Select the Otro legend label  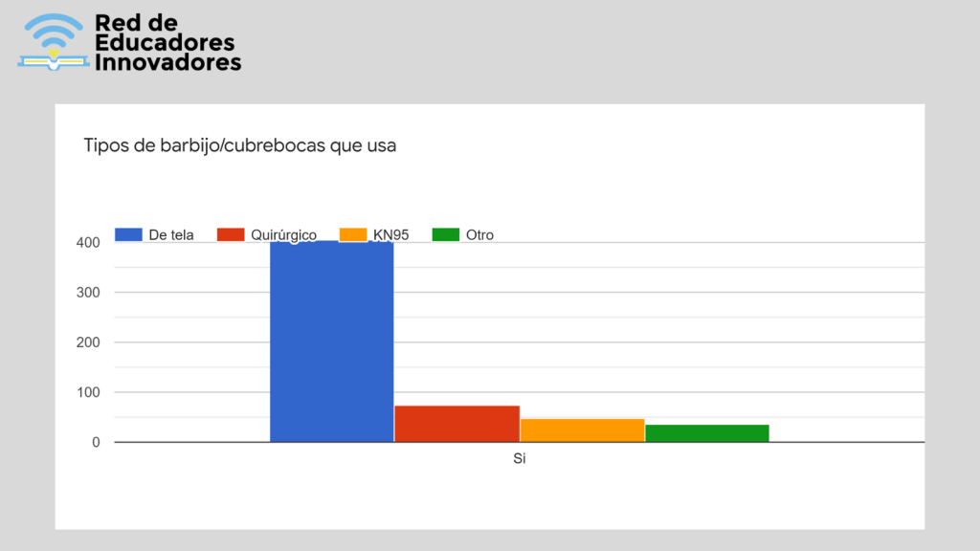click(x=480, y=234)
